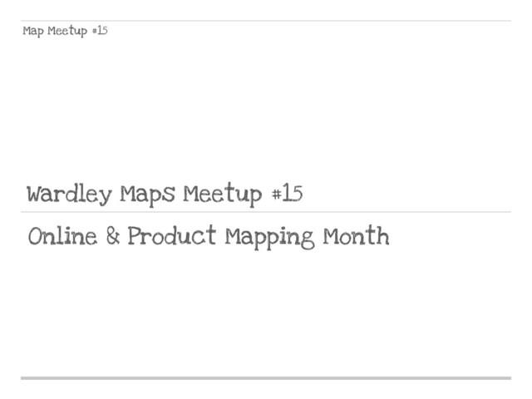The height and width of the screenshot is (399, 532).
Task: Click the thick gray footer bar
Action: point(266,378)
